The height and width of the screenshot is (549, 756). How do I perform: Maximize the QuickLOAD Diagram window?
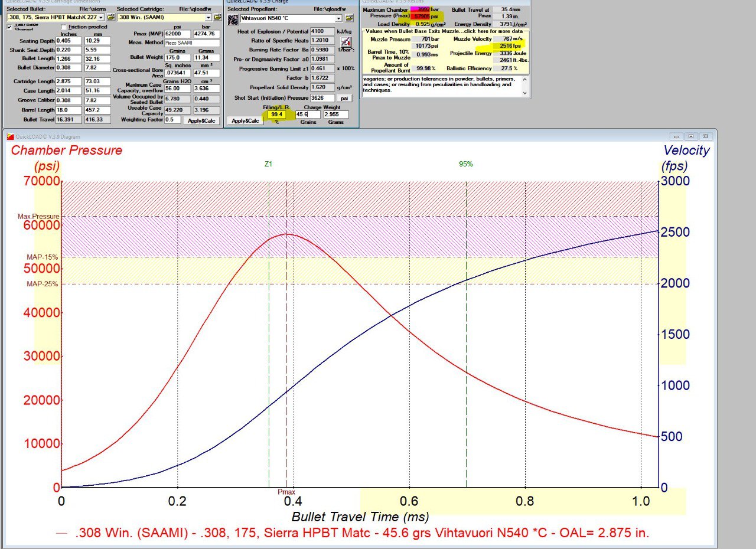pyautogui.click(x=690, y=136)
